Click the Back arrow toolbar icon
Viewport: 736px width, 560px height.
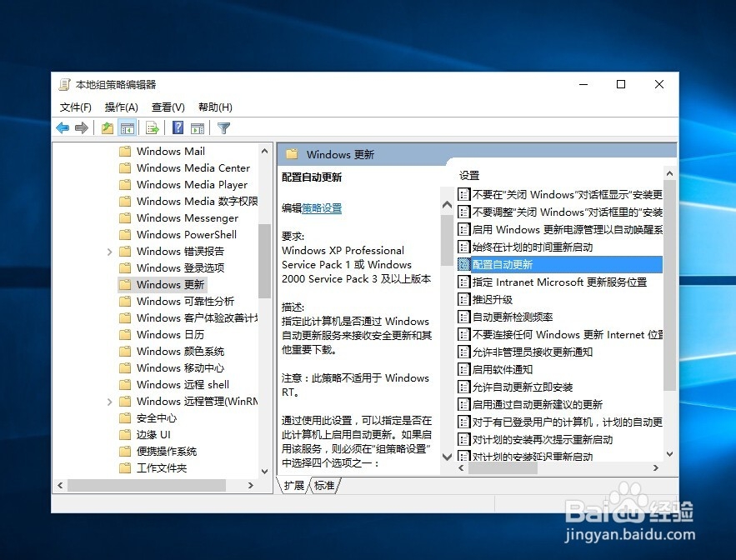(x=63, y=127)
